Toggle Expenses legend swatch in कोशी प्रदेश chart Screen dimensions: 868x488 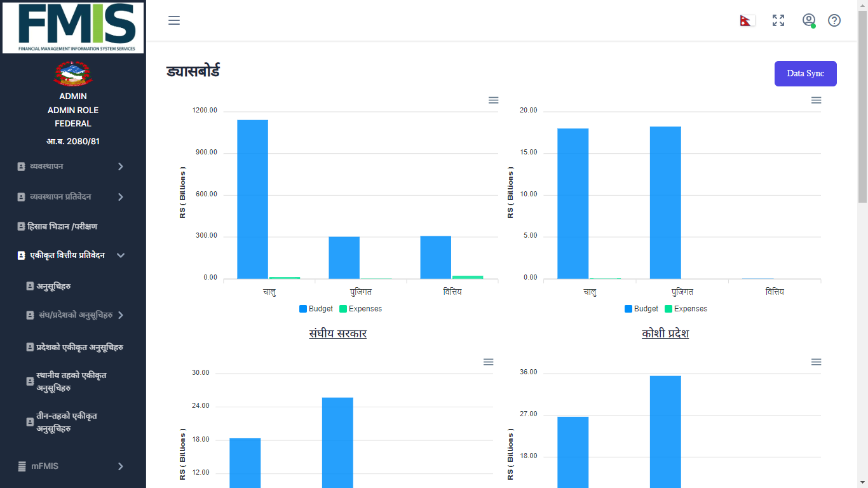pyautogui.click(x=668, y=309)
